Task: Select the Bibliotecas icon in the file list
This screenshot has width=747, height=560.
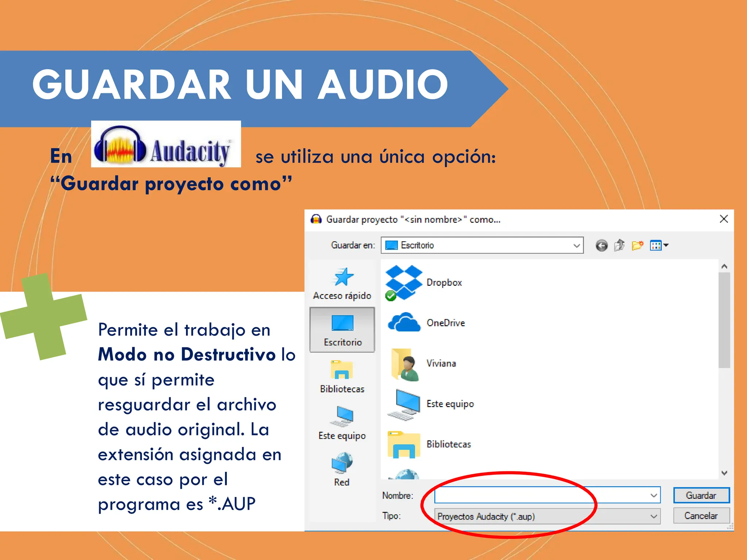Action: pos(404,444)
